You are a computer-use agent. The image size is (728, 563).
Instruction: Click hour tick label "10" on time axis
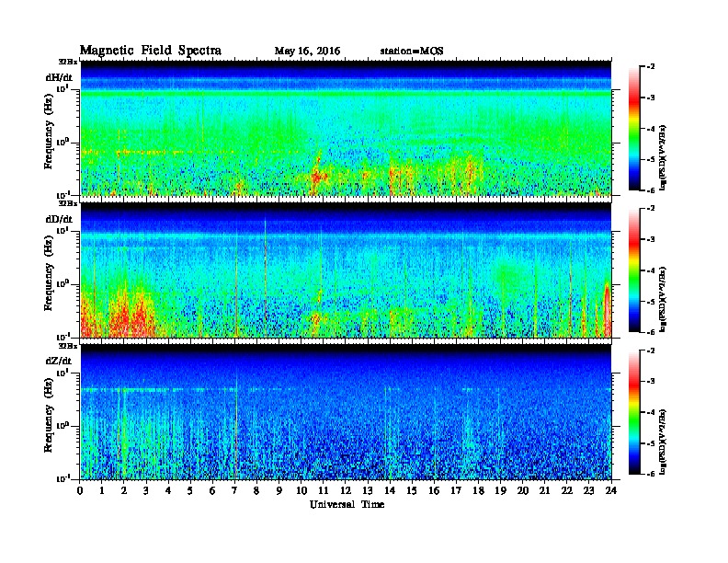click(x=301, y=490)
